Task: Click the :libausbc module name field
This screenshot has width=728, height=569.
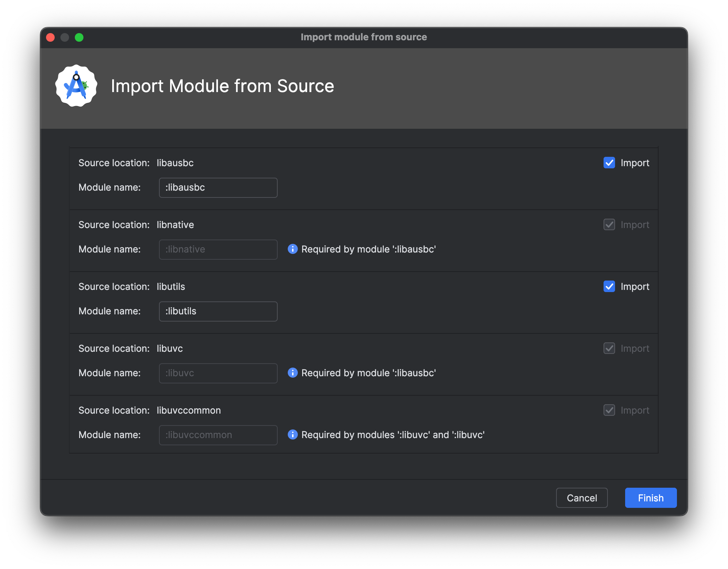Action: [x=218, y=187]
